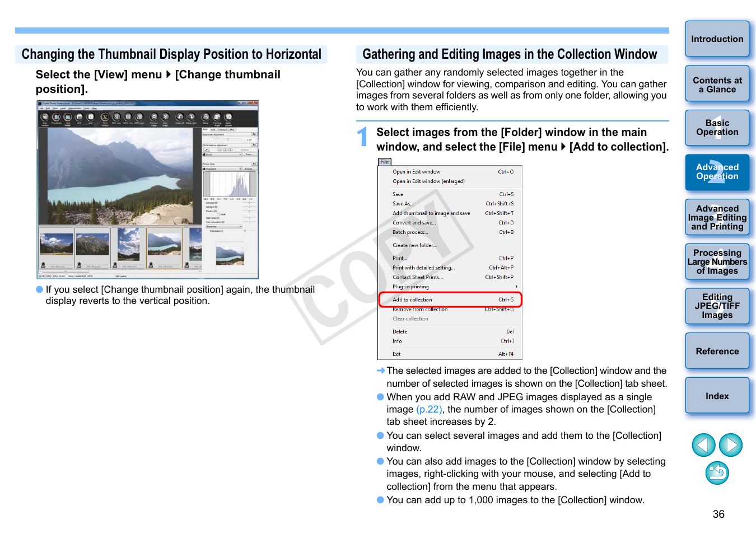This screenshot has height=534, width=756.
Task: Click the tone curve histogram
Action: click(230, 184)
